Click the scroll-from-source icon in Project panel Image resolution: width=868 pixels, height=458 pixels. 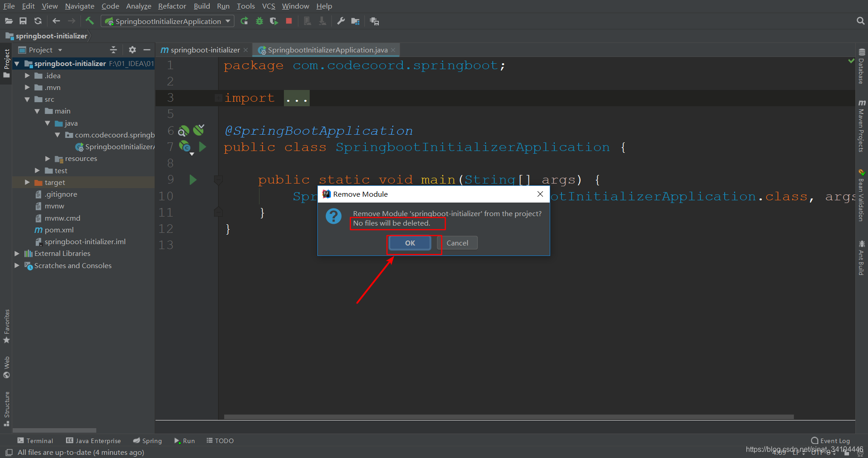113,50
